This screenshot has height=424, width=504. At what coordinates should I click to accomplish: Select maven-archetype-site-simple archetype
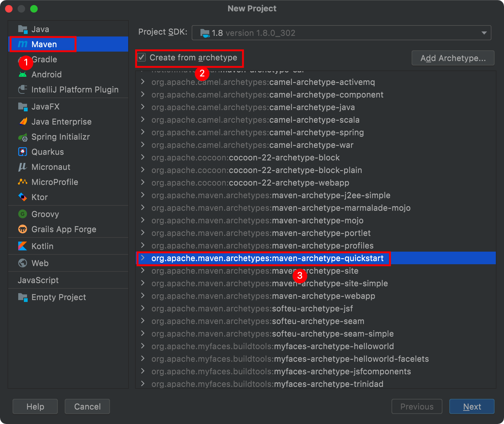(316, 283)
